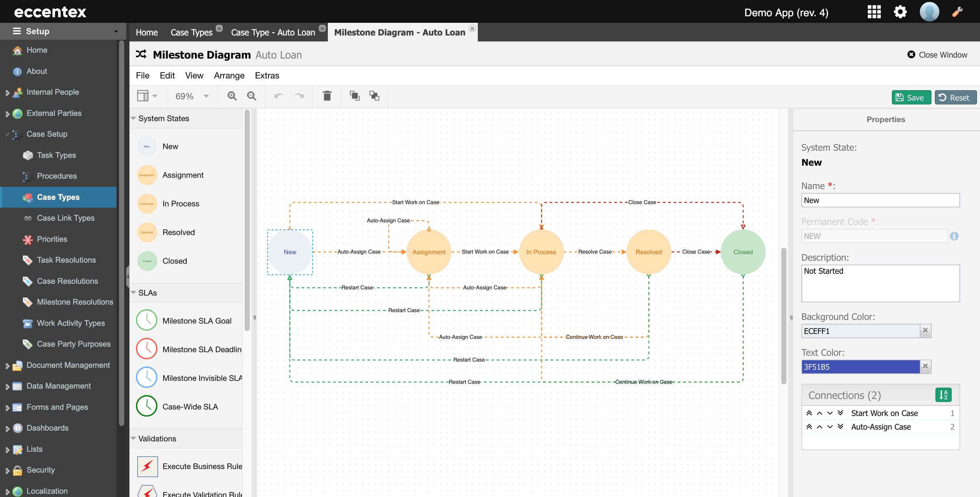Open the user avatar menu
980x497 pixels.
click(929, 12)
